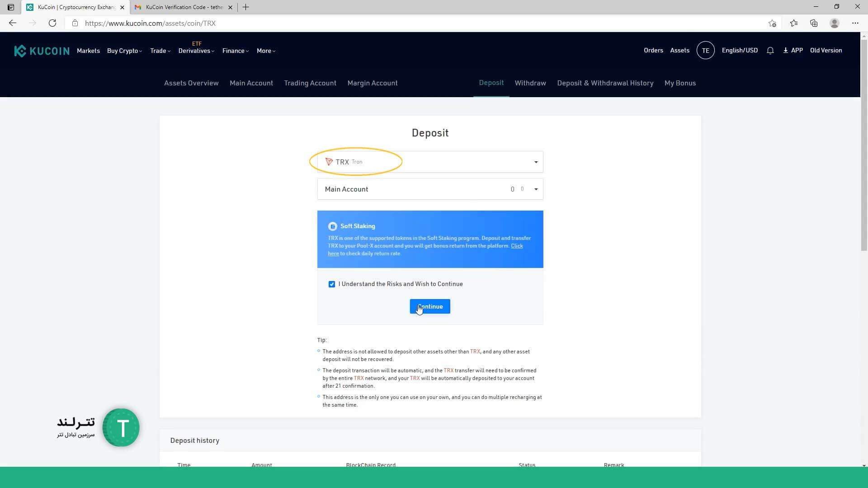The width and height of the screenshot is (868, 488).
Task: Click the KuCoin logo
Action: click(42, 51)
